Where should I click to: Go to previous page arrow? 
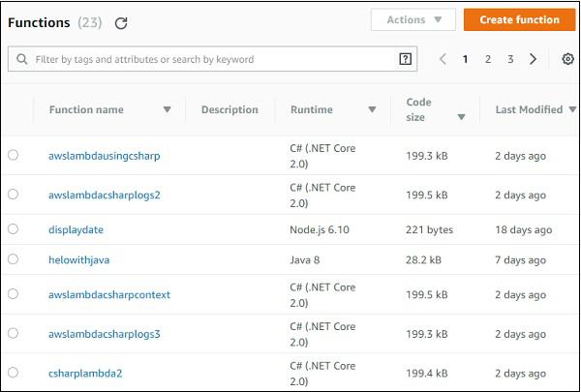coord(443,59)
